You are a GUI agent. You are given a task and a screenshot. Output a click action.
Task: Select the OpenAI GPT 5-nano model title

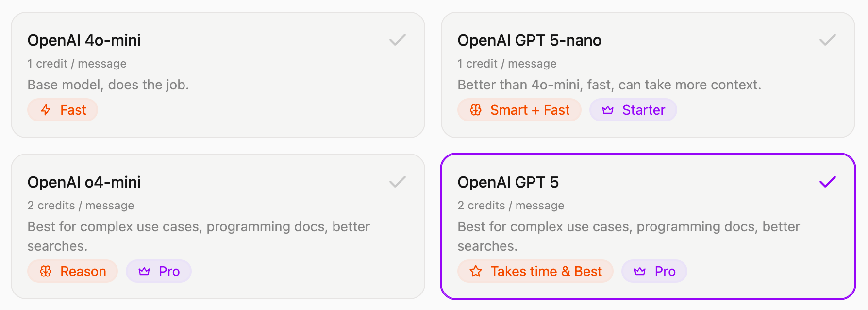(529, 40)
